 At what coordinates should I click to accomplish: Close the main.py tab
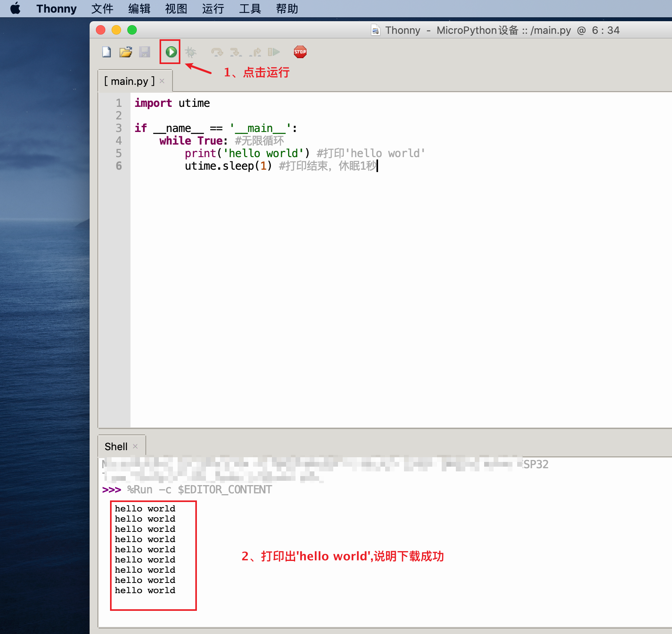[x=162, y=81]
